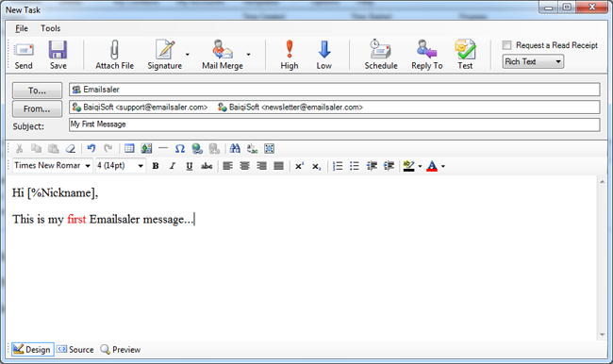The width and height of the screenshot is (613, 364).
Task: Click the select all icon
Action: point(270,149)
